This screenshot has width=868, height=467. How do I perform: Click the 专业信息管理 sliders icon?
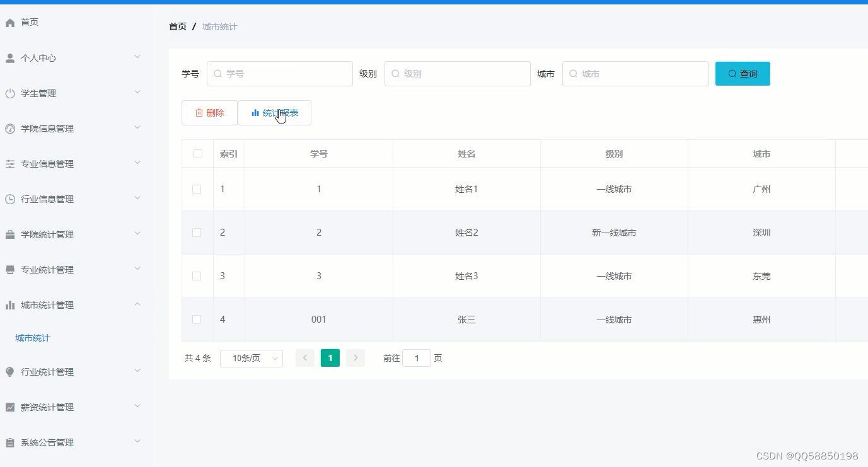pos(10,163)
